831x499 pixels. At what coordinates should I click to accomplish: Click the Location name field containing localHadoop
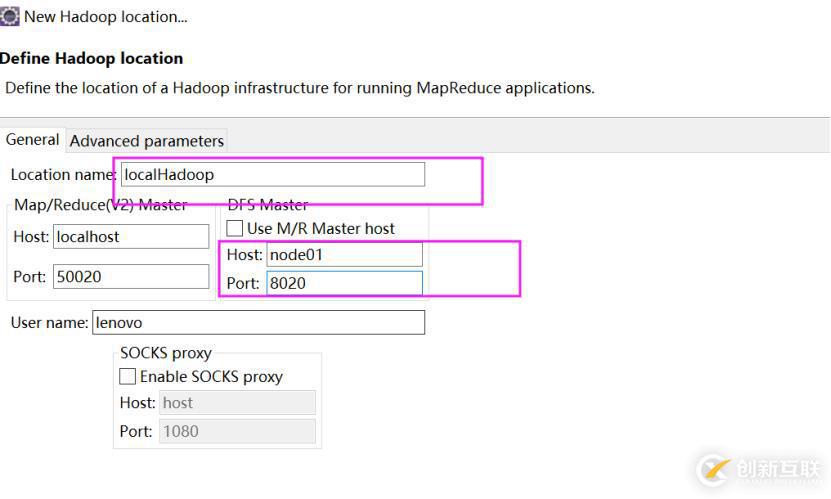coord(273,174)
